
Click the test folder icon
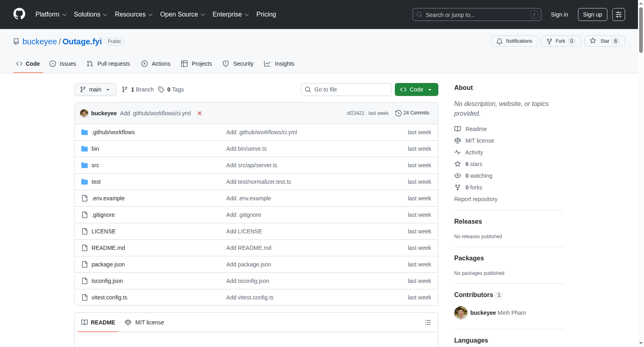(x=85, y=182)
